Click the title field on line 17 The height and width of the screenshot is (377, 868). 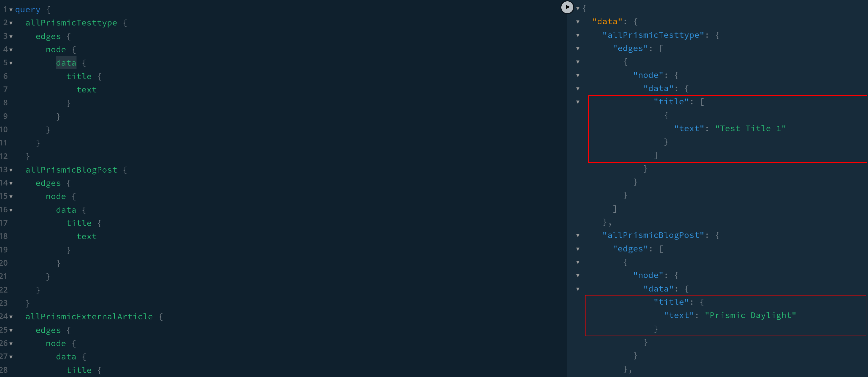(x=79, y=223)
